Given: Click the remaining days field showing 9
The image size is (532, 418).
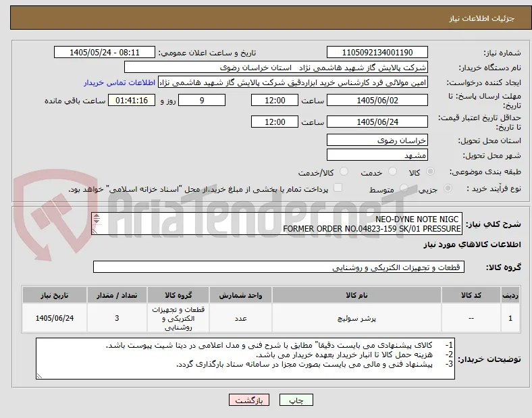Looking at the screenshot, I should pos(202,101).
